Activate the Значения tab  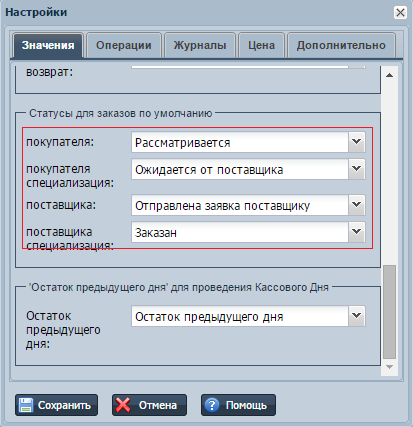pos(48,45)
